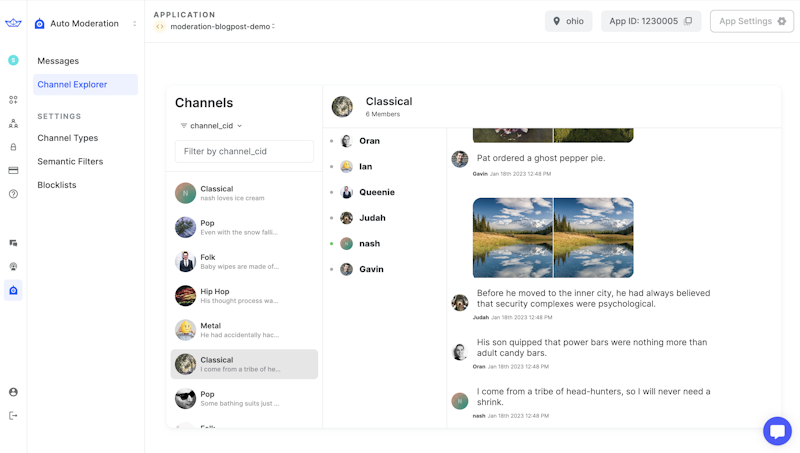The height and width of the screenshot is (453, 800).
Task: Go to Messages in the sidebar
Action: [x=58, y=61]
